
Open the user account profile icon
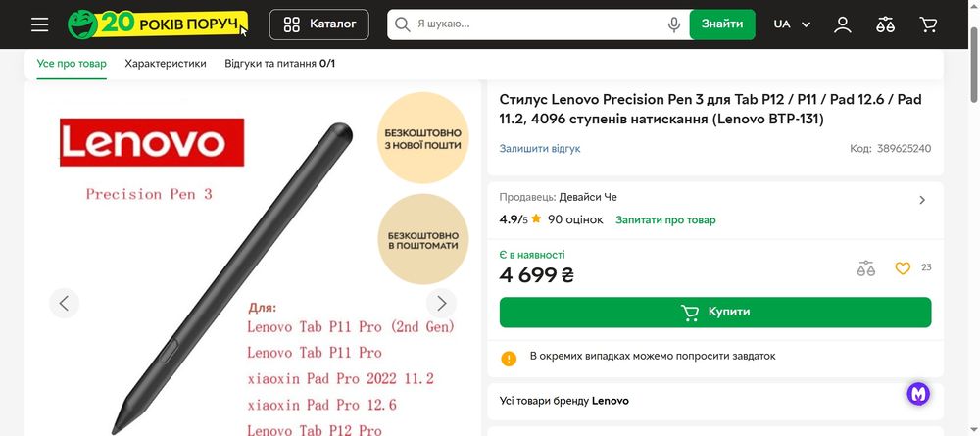click(843, 24)
